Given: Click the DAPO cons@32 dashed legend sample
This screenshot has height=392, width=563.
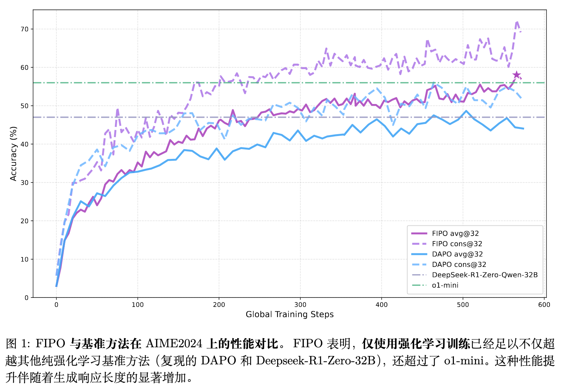Looking at the screenshot, I should coord(419,265).
